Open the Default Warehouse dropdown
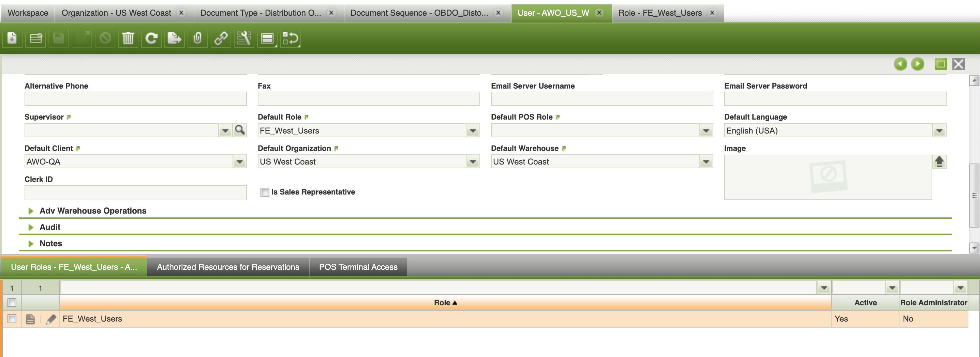The height and width of the screenshot is (357, 980). [706, 161]
